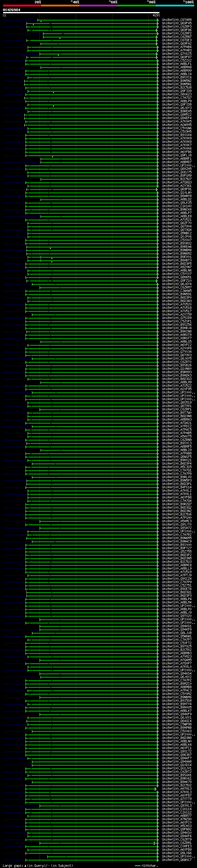Select the UniRef100_C7A7Q7 entry
197x868 pixels.
[x=176, y=98]
